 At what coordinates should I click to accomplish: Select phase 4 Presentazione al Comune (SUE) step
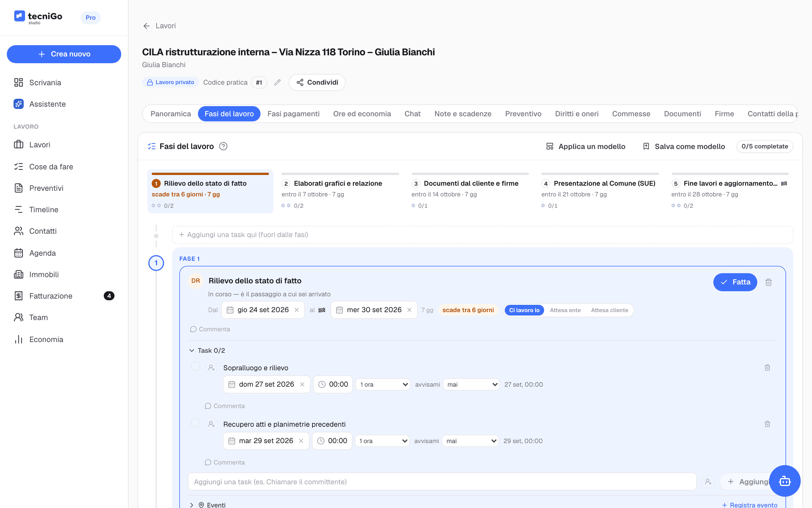tap(600, 191)
